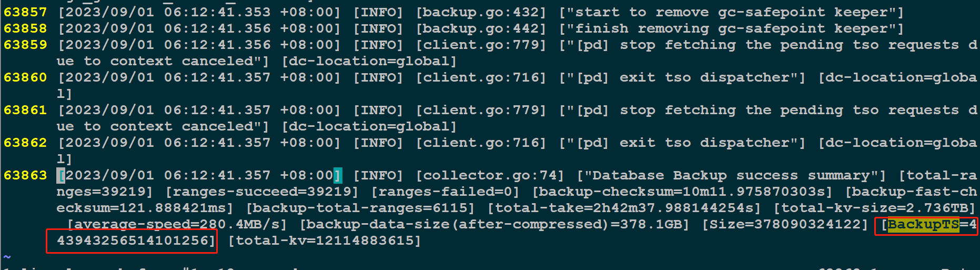Click the backup.go:442 source reference

click(x=481, y=28)
